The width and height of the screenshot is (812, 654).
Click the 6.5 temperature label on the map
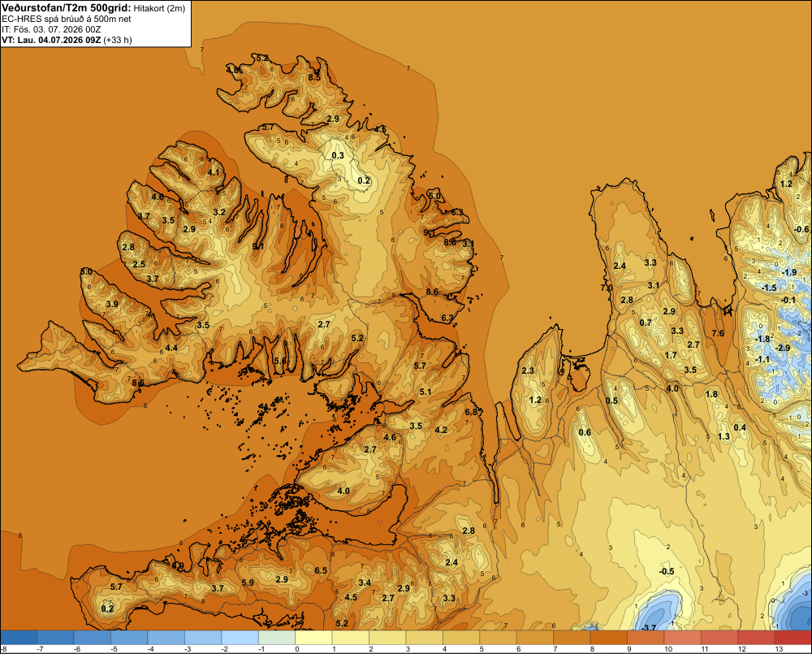click(321, 570)
